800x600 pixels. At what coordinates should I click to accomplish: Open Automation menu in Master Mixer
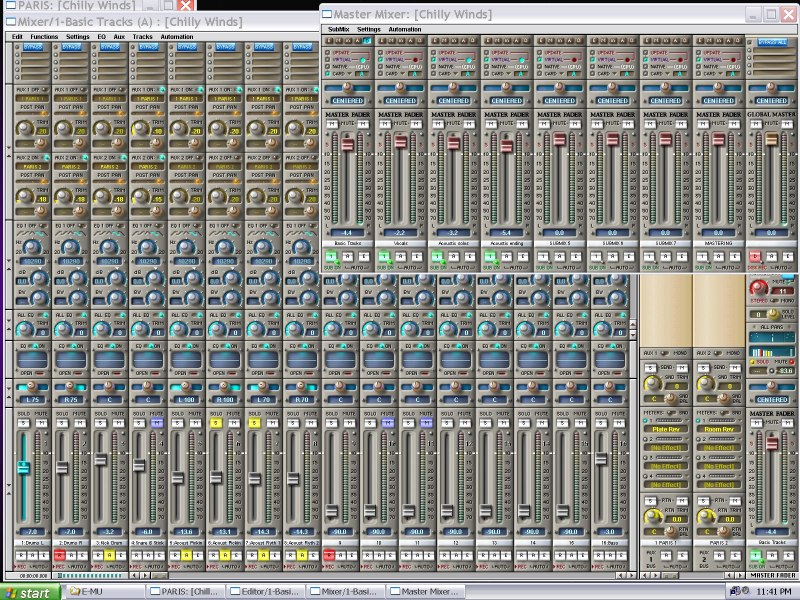(x=405, y=30)
